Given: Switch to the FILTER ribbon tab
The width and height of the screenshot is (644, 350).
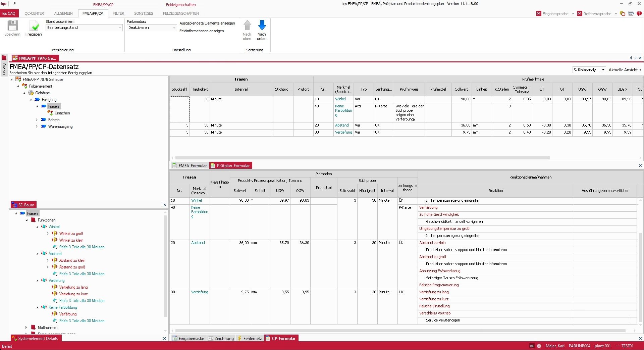Looking at the screenshot, I should tap(118, 13).
